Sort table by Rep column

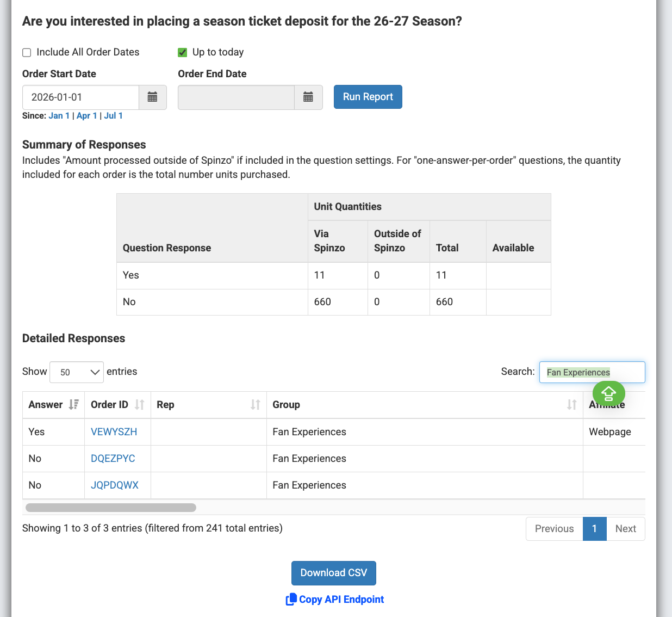tap(208, 405)
